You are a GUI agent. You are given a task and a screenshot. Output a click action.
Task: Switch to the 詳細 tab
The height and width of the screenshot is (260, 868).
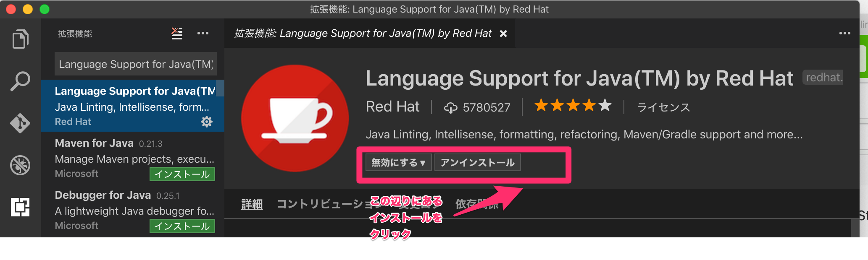tap(252, 204)
